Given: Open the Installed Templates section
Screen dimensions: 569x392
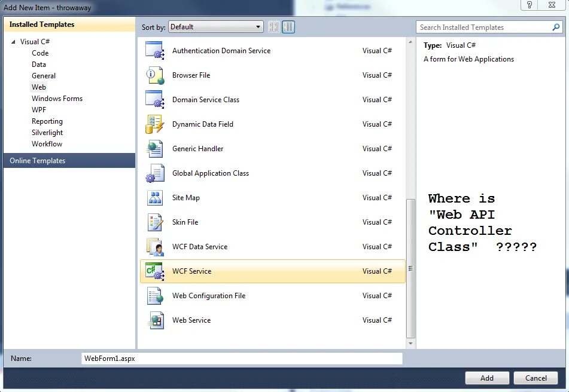Looking at the screenshot, I should 69,24.
